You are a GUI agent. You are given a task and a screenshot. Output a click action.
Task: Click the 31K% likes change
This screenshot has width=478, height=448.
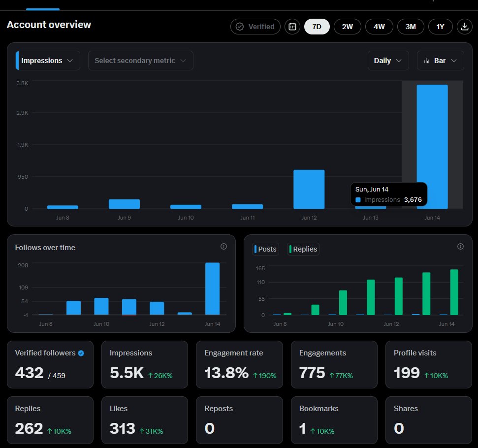(151, 431)
